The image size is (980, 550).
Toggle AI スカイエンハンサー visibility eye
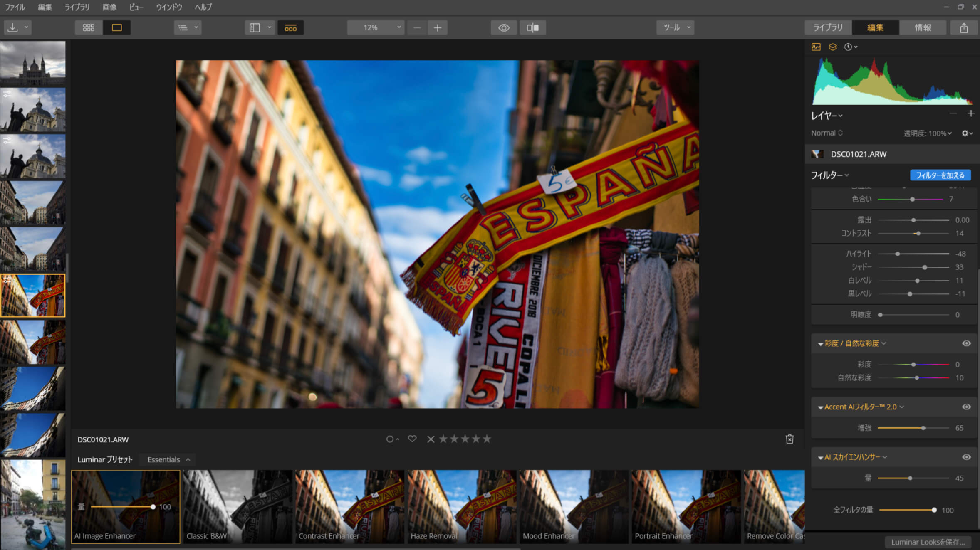click(x=966, y=457)
